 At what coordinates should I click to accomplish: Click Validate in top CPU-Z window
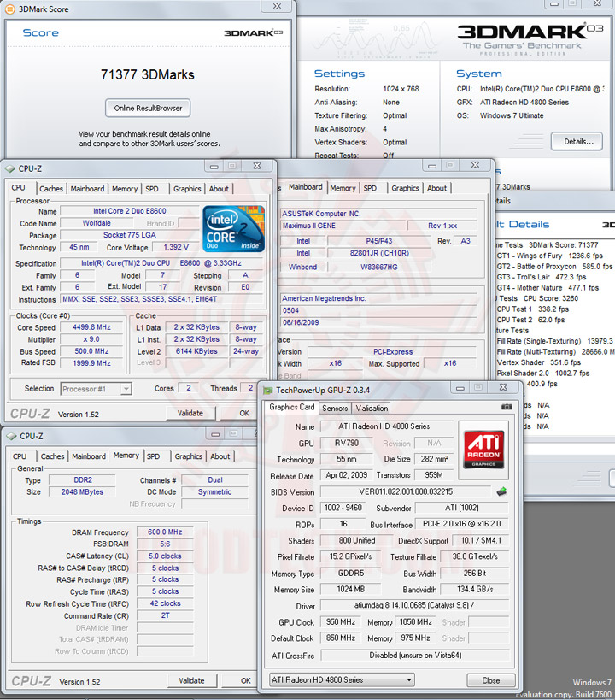point(190,414)
